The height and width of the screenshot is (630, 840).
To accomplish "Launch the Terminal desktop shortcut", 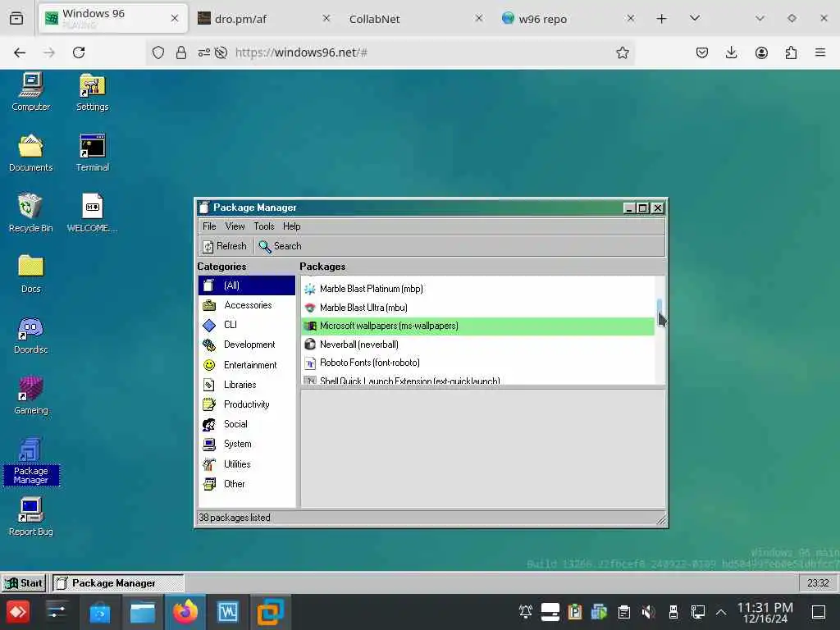I will click(x=92, y=152).
